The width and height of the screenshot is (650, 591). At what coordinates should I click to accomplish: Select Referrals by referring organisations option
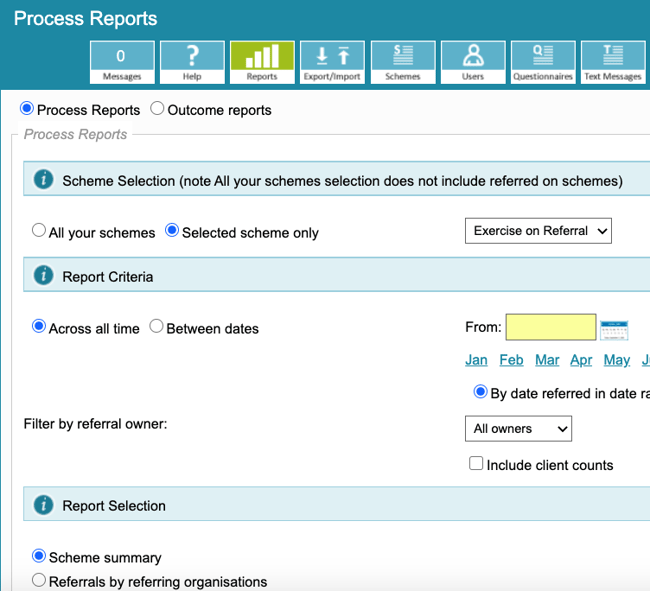click(39, 581)
